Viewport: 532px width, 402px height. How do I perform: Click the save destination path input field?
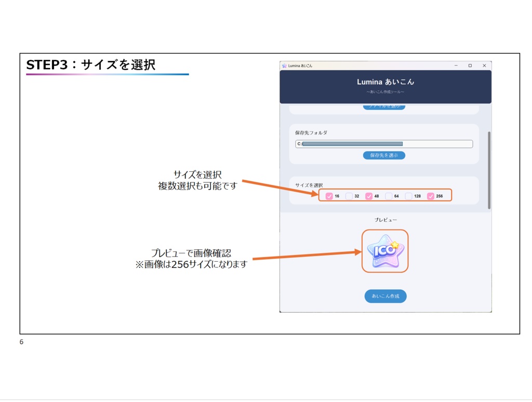pyautogui.click(x=384, y=144)
